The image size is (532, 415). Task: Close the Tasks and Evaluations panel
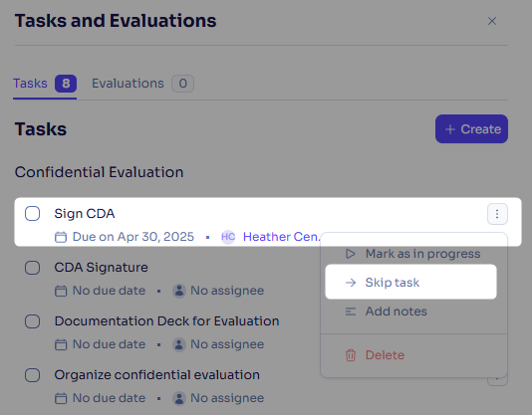492,21
